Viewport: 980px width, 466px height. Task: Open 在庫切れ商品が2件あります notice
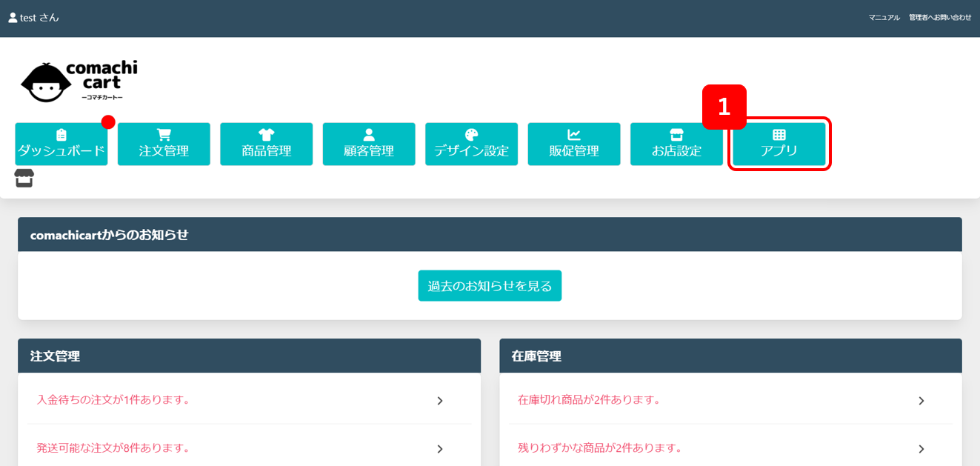[730, 400]
